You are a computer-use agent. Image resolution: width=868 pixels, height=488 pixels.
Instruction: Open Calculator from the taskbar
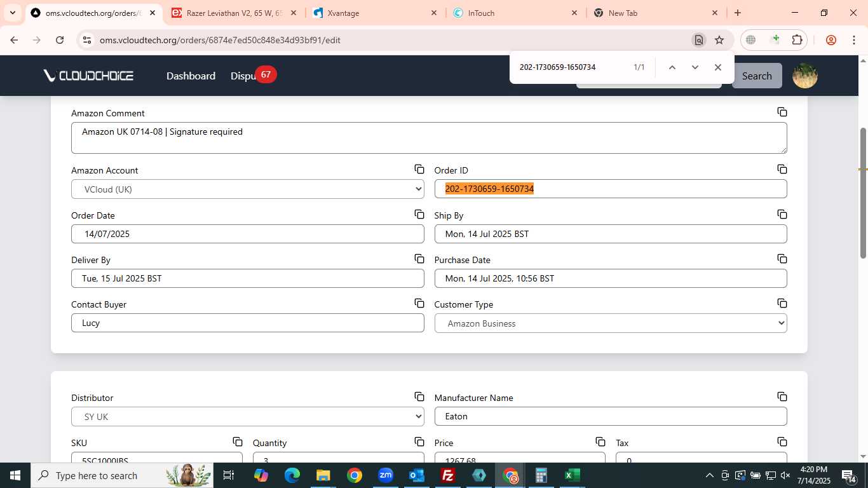point(541,475)
